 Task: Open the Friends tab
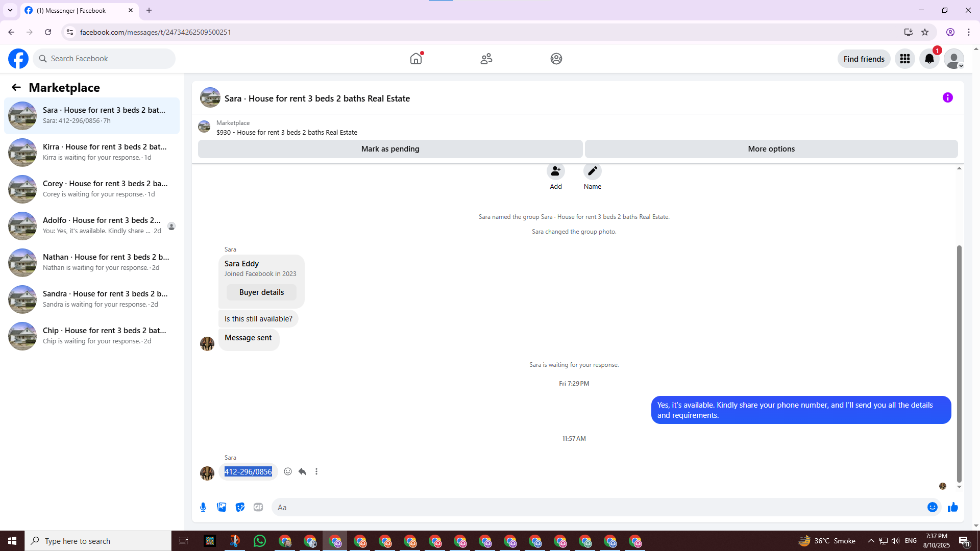point(486,59)
